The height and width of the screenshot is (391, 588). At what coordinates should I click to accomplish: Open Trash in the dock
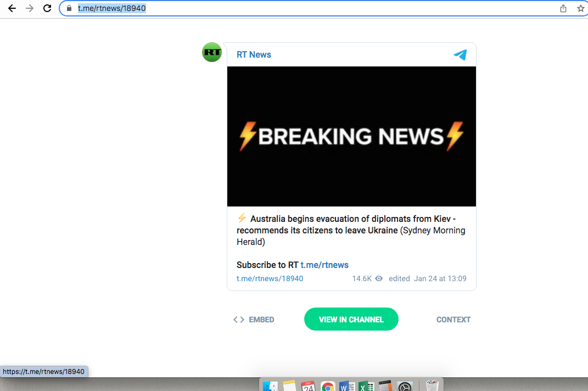(x=432, y=386)
